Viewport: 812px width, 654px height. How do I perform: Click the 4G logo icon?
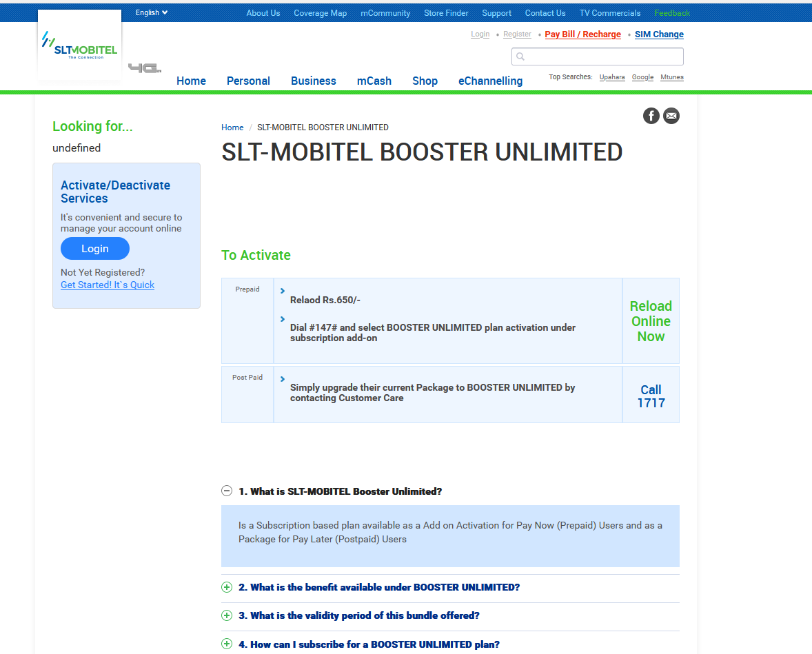(x=145, y=68)
